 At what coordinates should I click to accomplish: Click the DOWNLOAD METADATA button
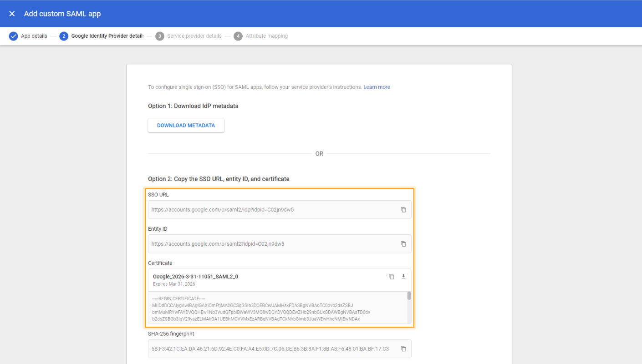point(186,126)
